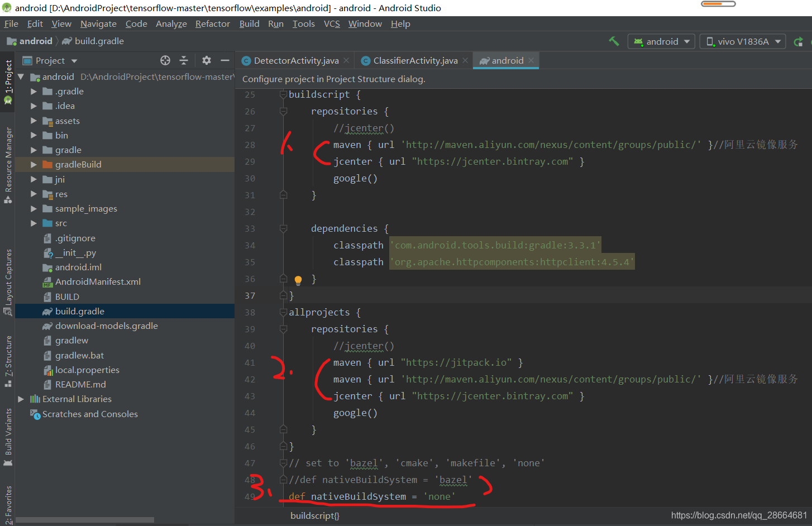Click buildscript{} breadcrumb at editor bottom
The width and height of the screenshot is (812, 526).
(x=314, y=516)
